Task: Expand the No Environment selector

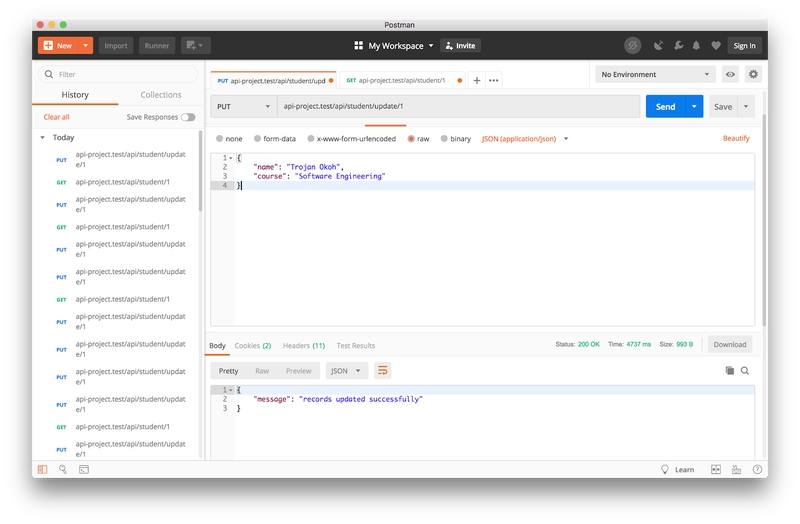Action: pos(655,74)
